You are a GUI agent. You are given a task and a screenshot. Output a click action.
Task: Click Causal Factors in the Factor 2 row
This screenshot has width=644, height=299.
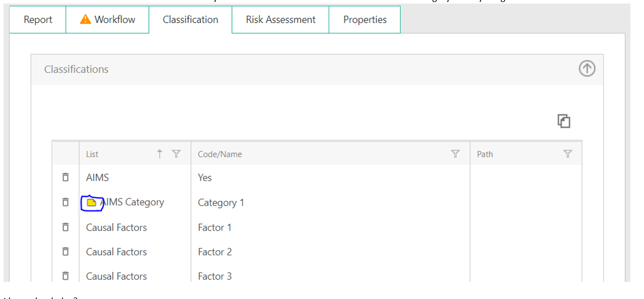coord(116,252)
